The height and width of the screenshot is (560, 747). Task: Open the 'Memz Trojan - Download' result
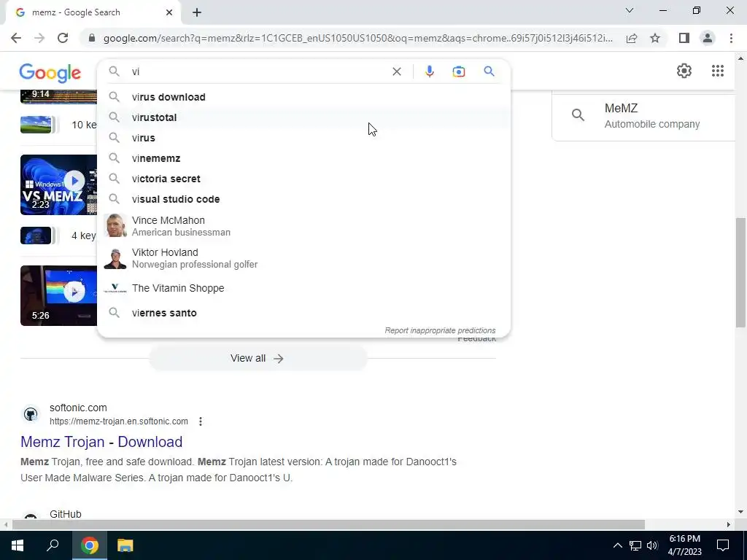click(101, 442)
